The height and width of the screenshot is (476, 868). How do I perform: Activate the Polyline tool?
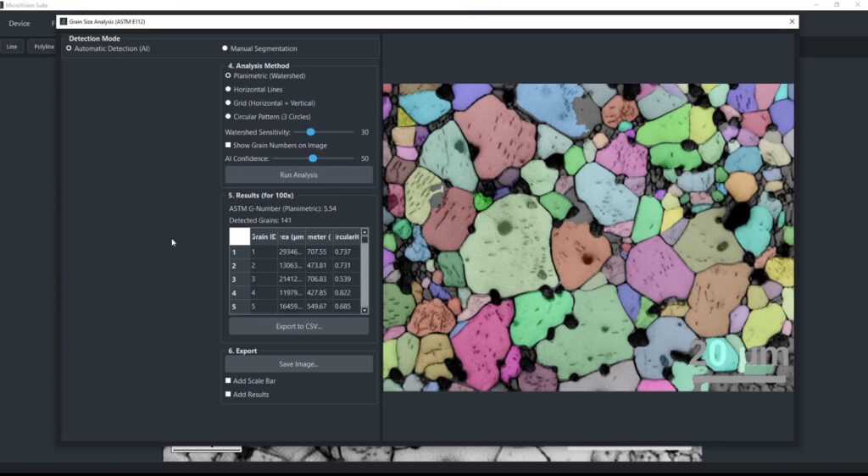[x=42, y=47]
